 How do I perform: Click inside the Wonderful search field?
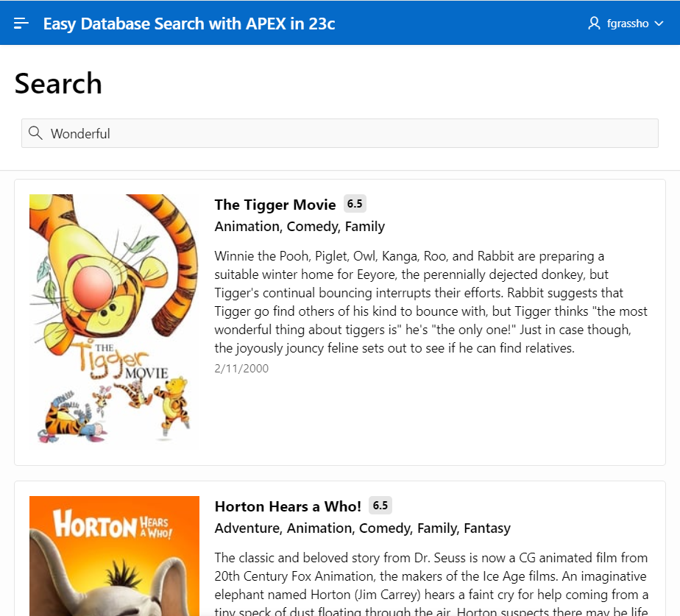221,133
